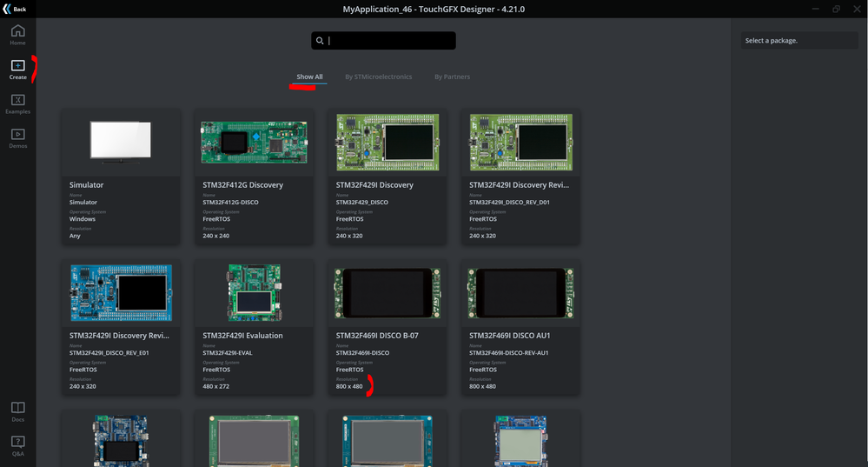Viewport: 868px width, 467px height.
Task: Click the STM32F412G-DISCO name value
Action: [x=230, y=203]
